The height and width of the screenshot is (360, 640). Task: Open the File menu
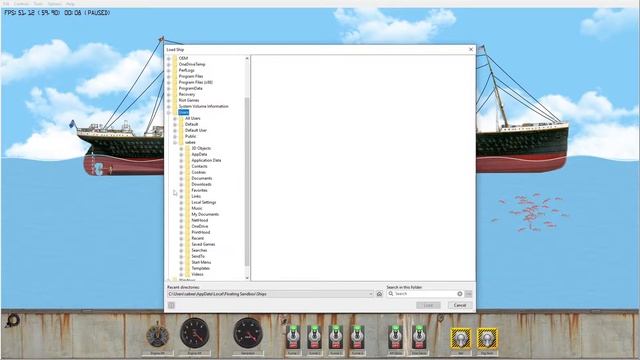click(6, 4)
